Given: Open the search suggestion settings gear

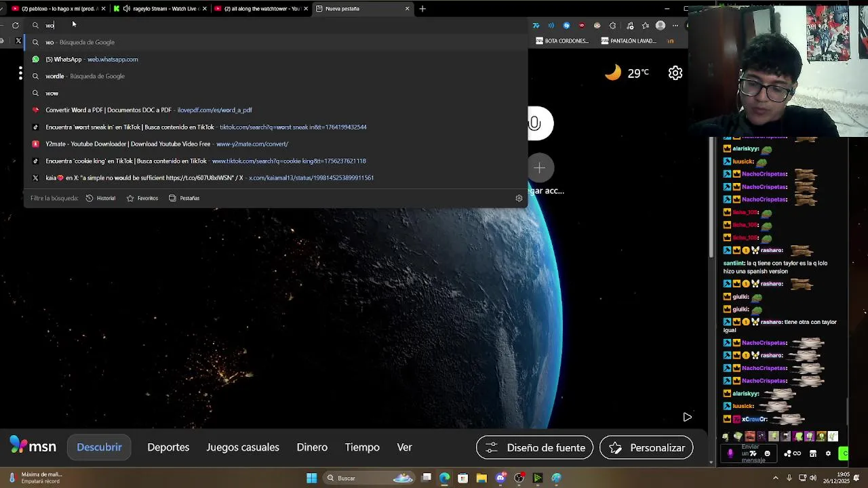Looking at the screenshot, I should [x=519, y=198].
